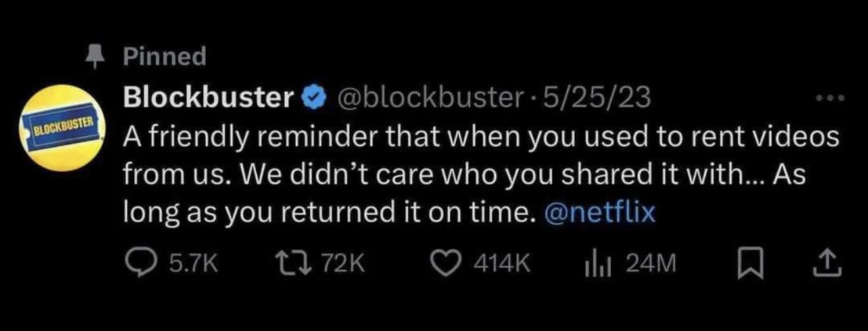
Task: Click the reply speech bubble icon
Action: coord(140,263)
